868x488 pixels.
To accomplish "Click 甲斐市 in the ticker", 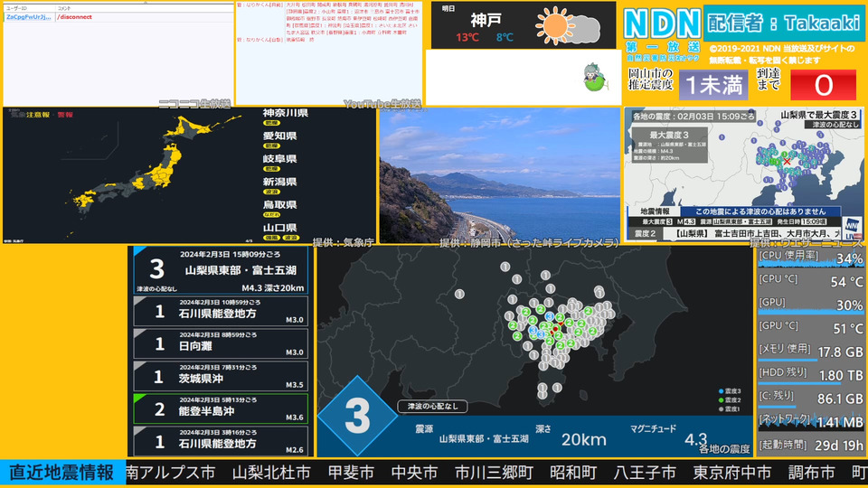I will pos(351,473).
